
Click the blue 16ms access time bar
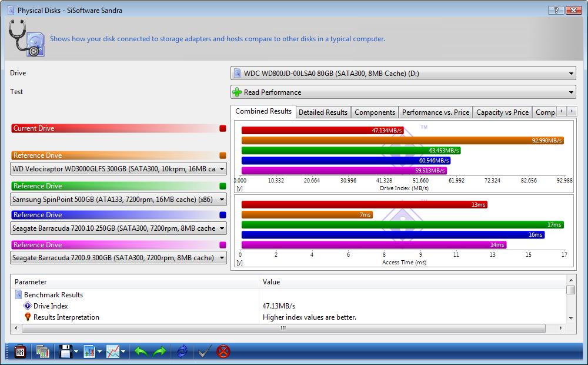click(393, 235)
